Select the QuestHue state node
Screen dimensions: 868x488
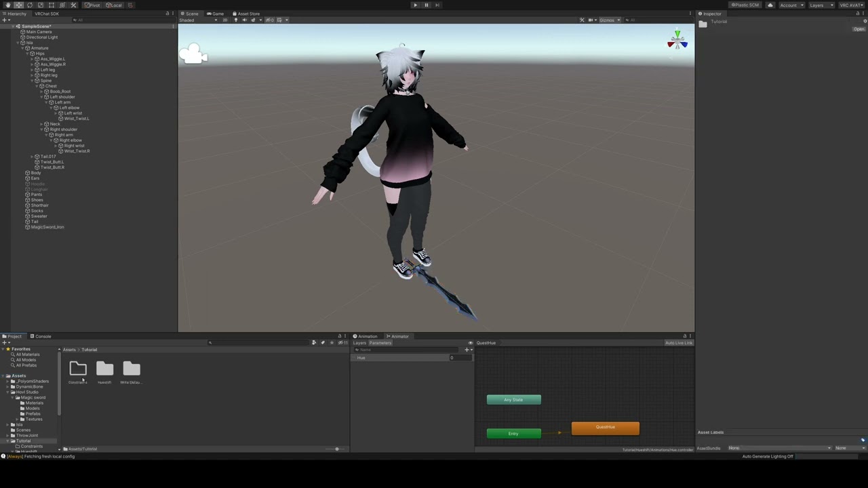(606, 428)
